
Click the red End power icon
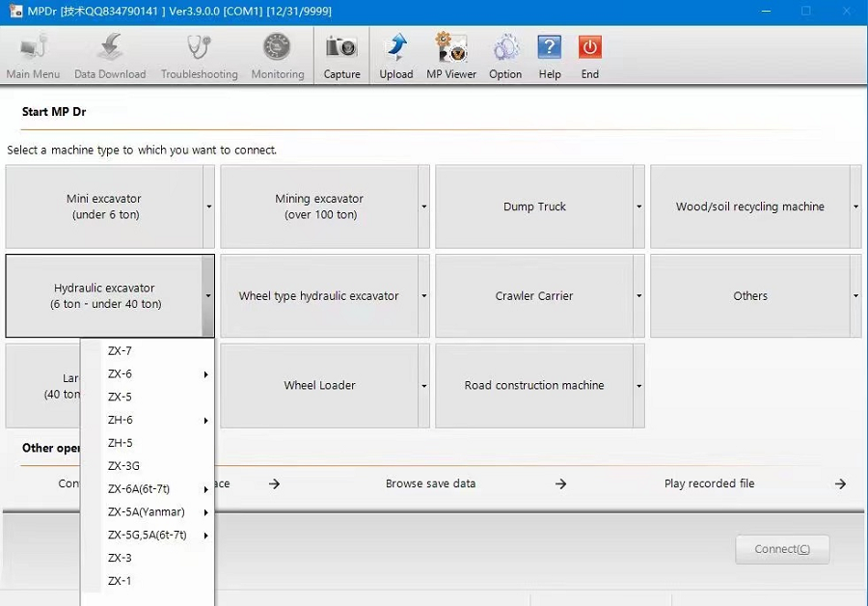coord(589,55)
